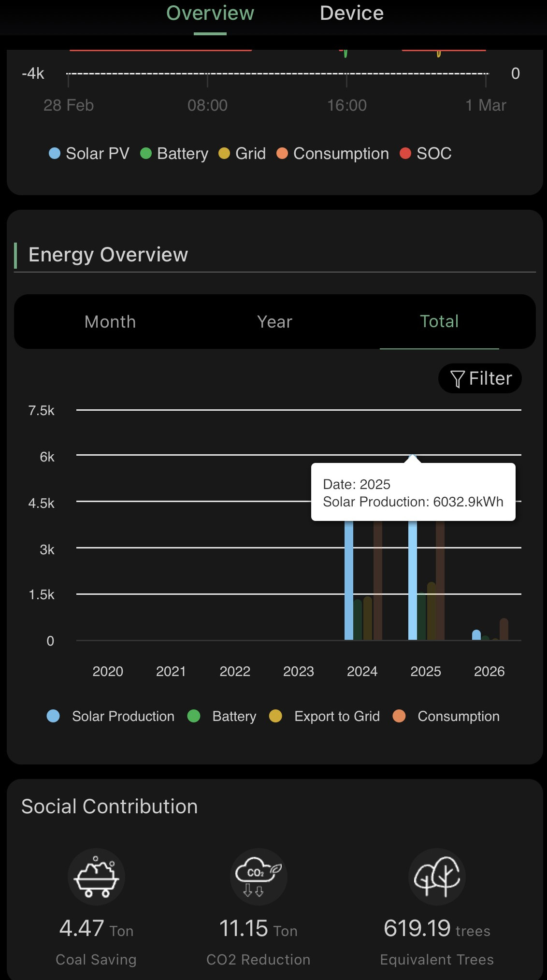Tap the 2024 solar production bar

[348, 580]
